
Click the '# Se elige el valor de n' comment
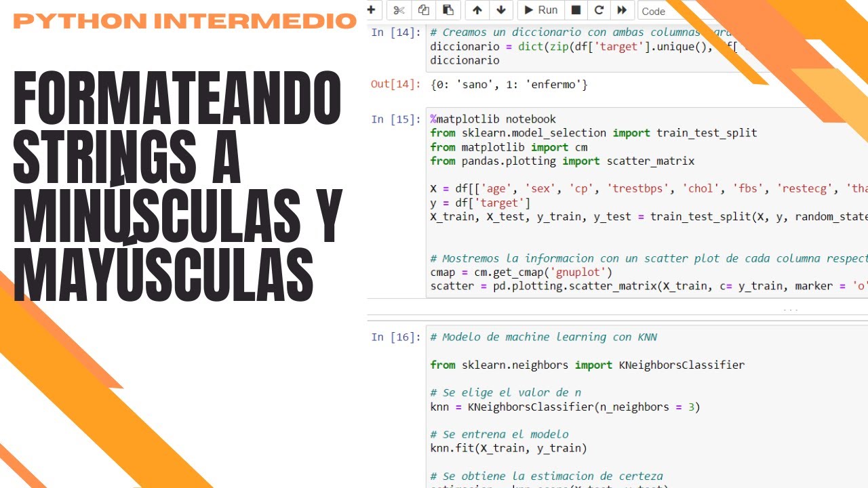tap(505, 392)
